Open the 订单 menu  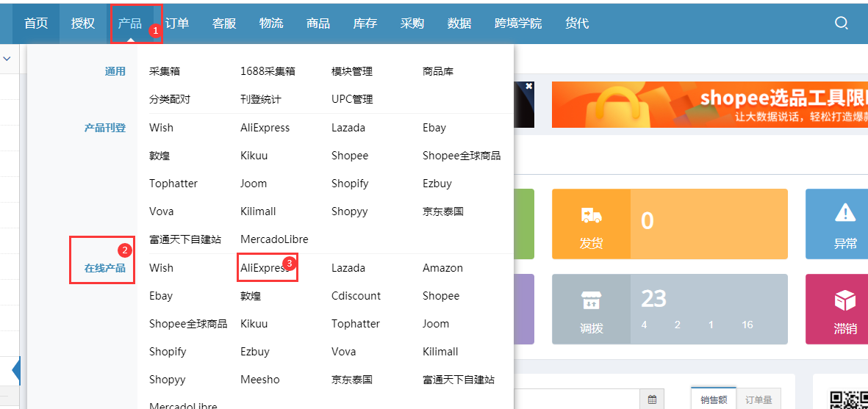(176, 23)
